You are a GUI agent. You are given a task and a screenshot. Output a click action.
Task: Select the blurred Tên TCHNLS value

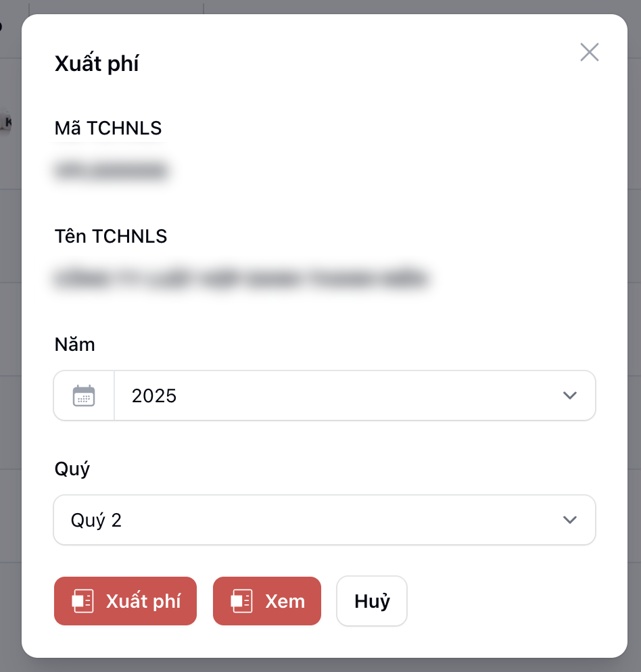241,279
